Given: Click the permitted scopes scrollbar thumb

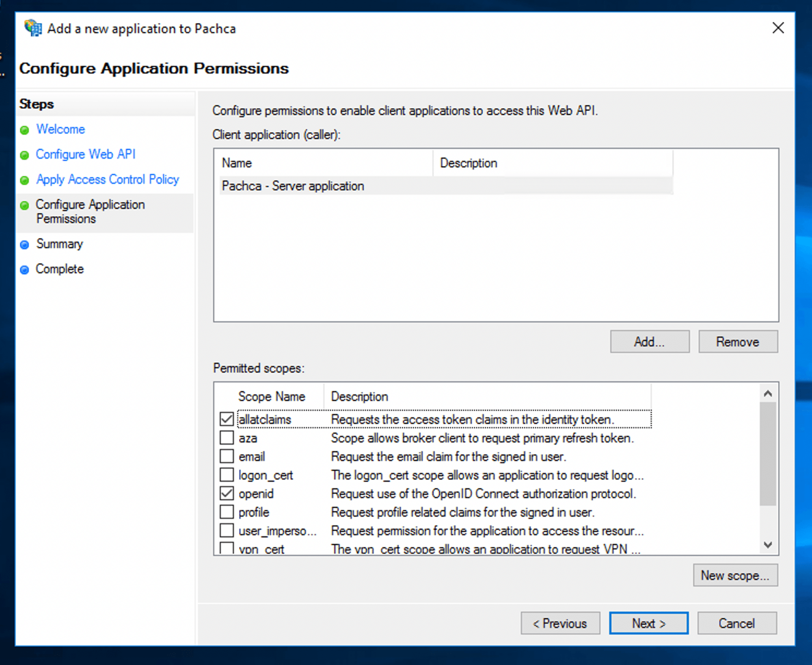Looking at the screenshot, I should click(x=767, y=453).
